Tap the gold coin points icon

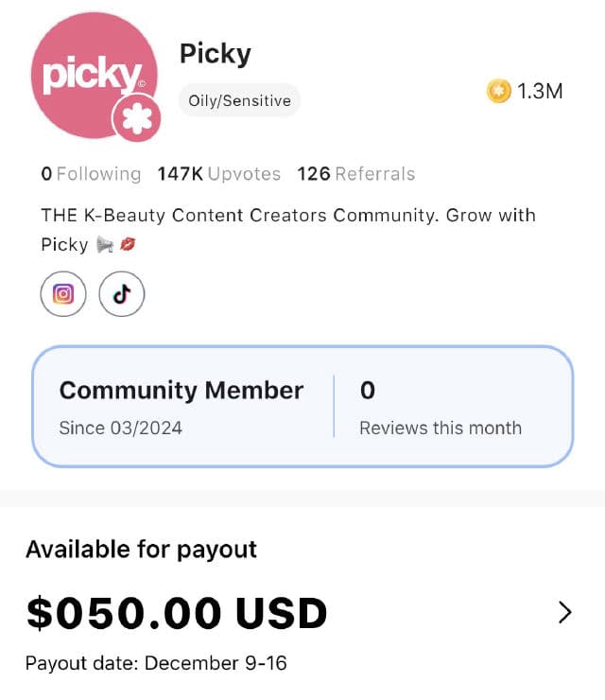pos(498,91)
